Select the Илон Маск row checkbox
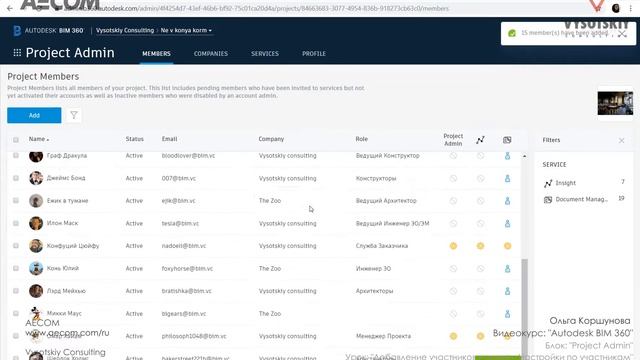 point(16,223)
